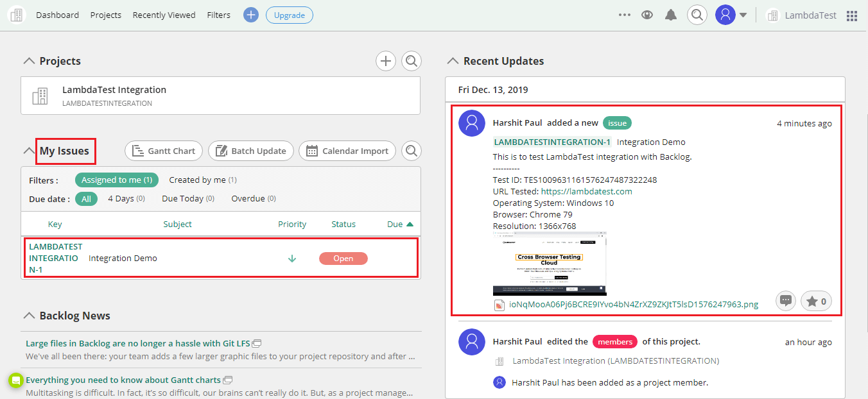The width and height of the screenshot is (868, 399).
Task: Add a new project with the plus icon
Action: coord(385,60)
